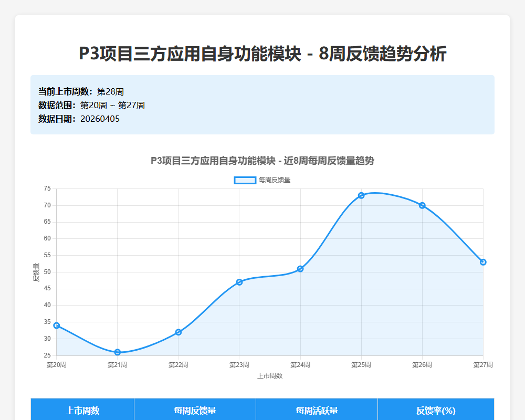Select the 第21周 data point
The image size is (525, 420).
tap(118, 352)
